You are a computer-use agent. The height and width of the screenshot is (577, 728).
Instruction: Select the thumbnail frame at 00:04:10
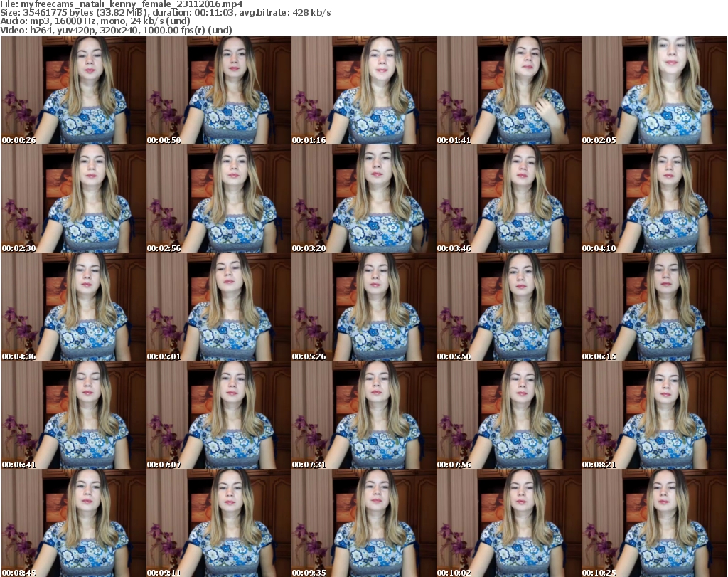tap(654, 198)
